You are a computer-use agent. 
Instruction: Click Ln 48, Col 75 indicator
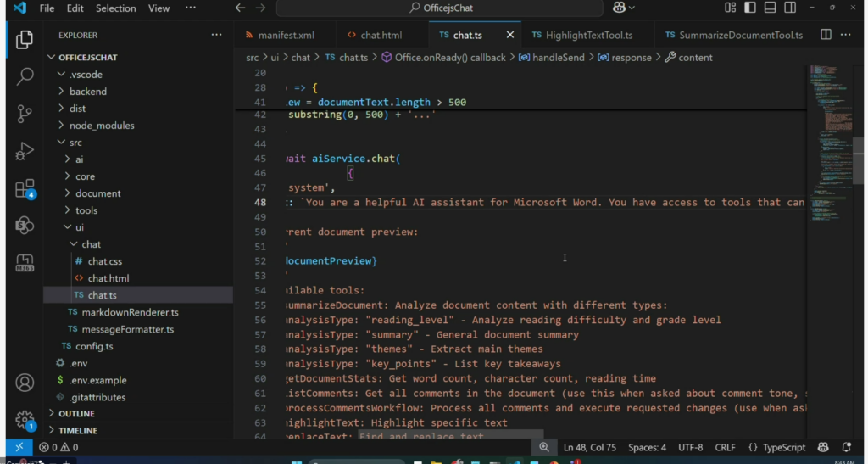591,447
